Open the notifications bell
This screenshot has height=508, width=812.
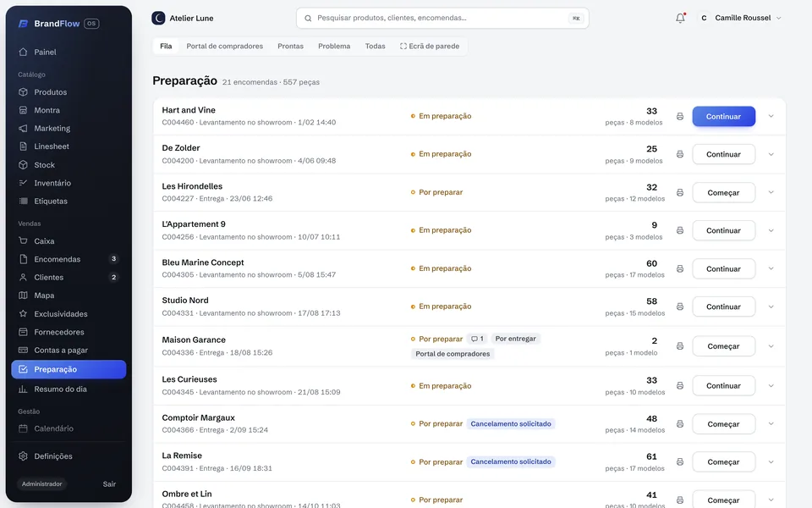click(x=680, y=18)
